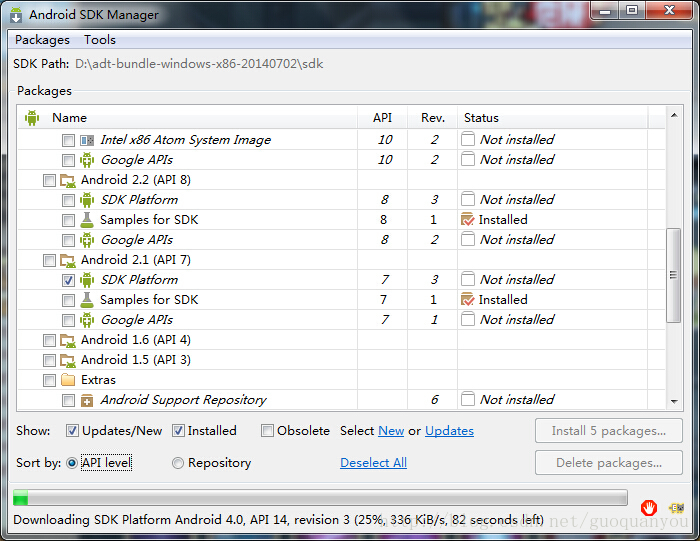The height and width of the screenshot is (541, 700).
Task: Select the Repository sort radio button
Action: click(178, 463)
